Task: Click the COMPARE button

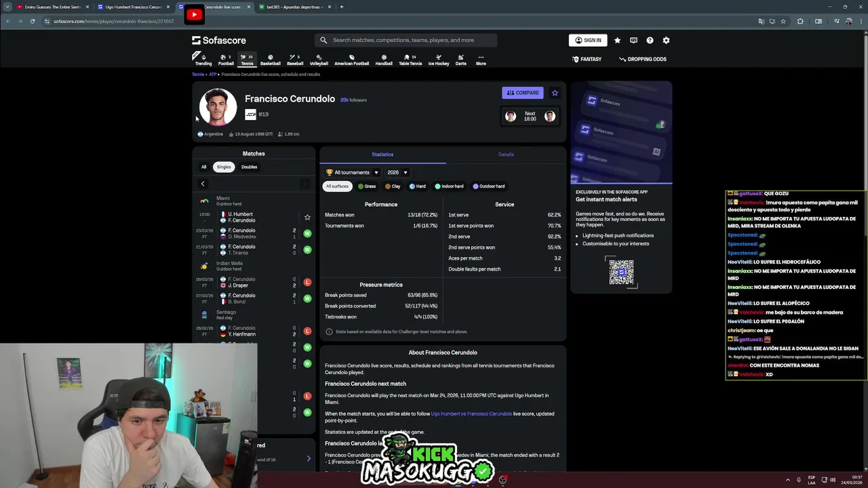Action: click(522, 93)
